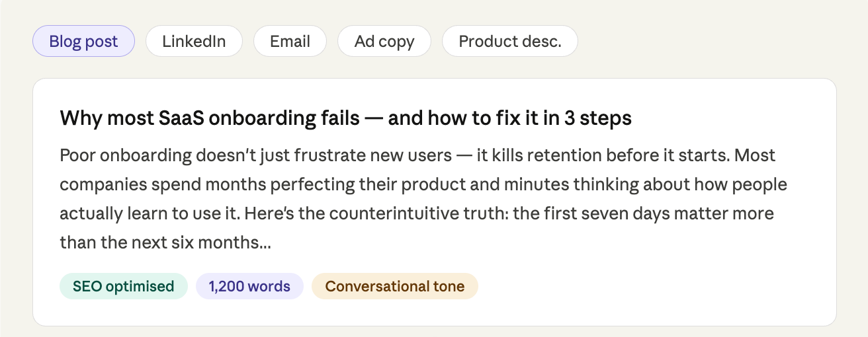Click the 1,200 words tag
This screenshot has width=868, height=337.
point(249,286)
